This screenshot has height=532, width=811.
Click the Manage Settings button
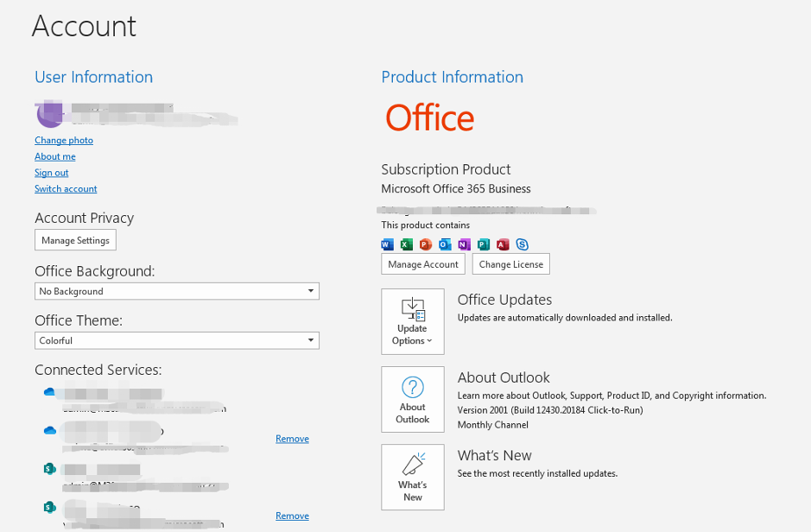click(75, 240)
